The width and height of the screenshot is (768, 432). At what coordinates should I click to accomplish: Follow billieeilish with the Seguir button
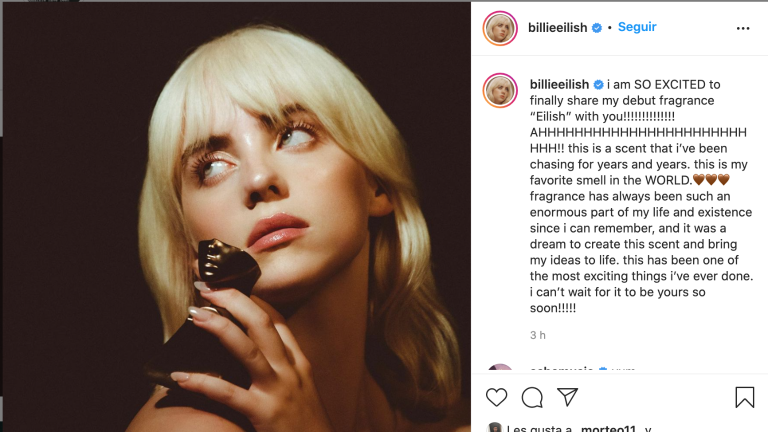(x=637, y=27)
